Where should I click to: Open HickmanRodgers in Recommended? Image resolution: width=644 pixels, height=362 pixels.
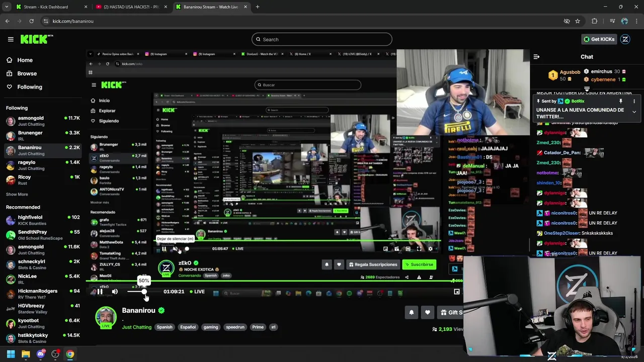[42, 294]
